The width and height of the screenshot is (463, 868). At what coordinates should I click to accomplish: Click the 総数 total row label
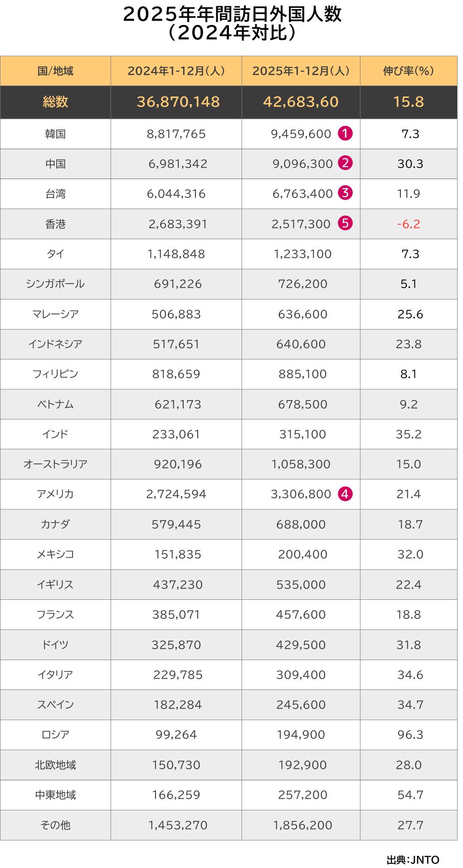pyautogui.click(x=55, y=102)
